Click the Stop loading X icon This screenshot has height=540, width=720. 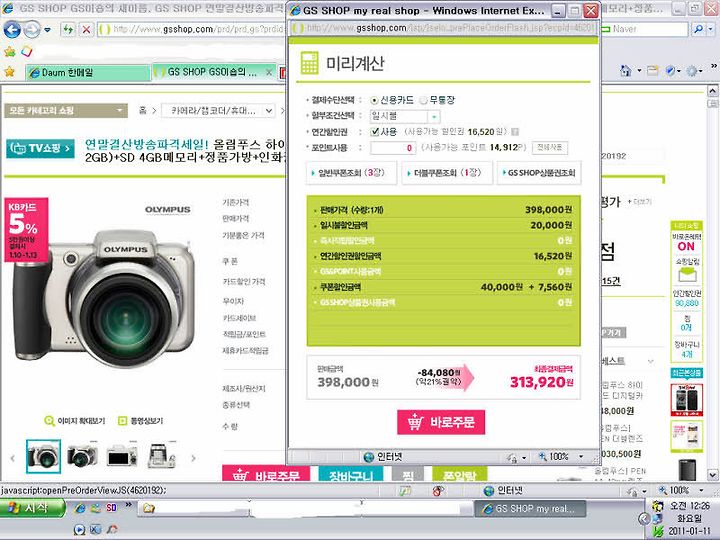coord(86,30)
